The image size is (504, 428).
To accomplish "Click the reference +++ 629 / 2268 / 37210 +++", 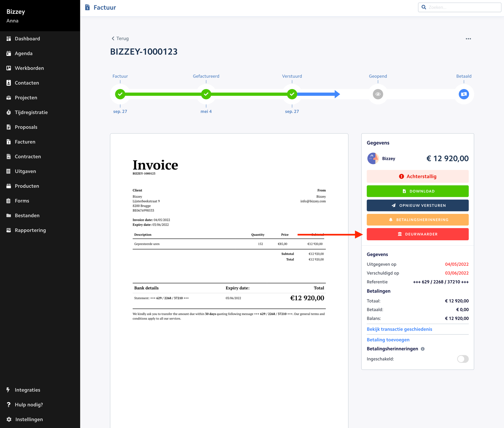I will [x=441, y=282].
